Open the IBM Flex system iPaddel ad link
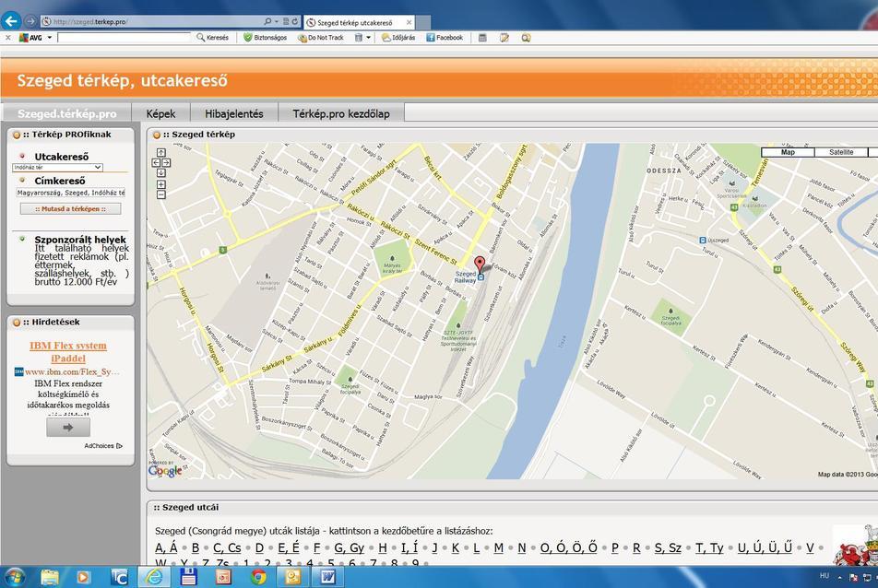The width and height of the screenshot is (878, 588). [68, 352]
